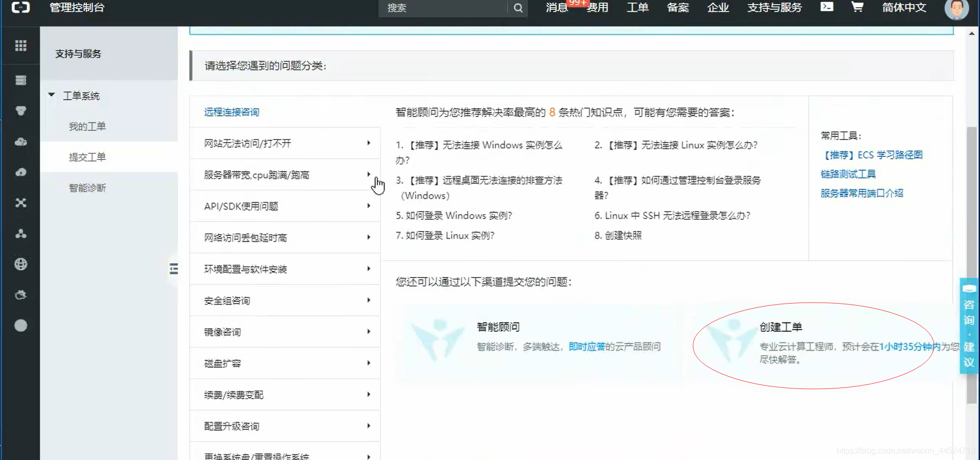The image size is (980, 460).
Task: Click the search magnifier icon
Action: (x=518, y=8)
